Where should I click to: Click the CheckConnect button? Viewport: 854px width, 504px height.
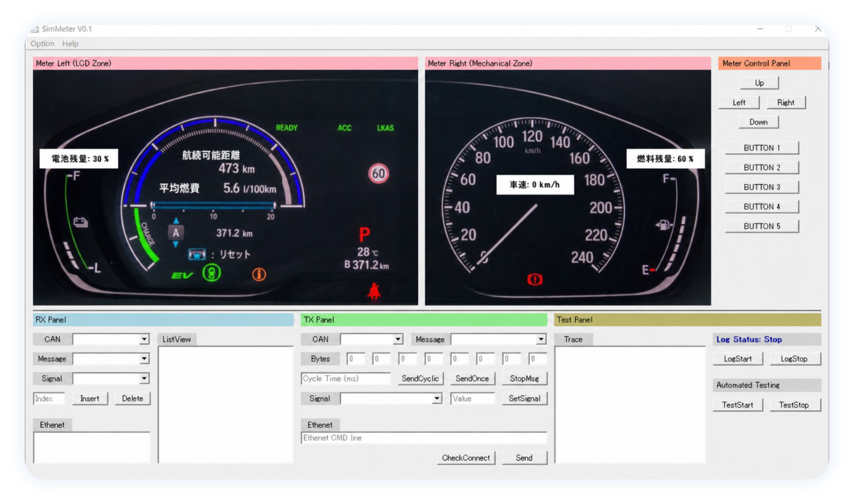466,458
